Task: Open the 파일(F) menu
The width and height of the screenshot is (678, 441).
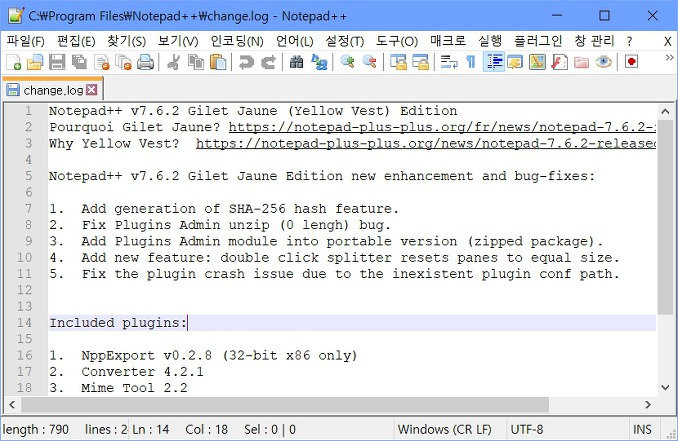Action: [x=26, y=41]
